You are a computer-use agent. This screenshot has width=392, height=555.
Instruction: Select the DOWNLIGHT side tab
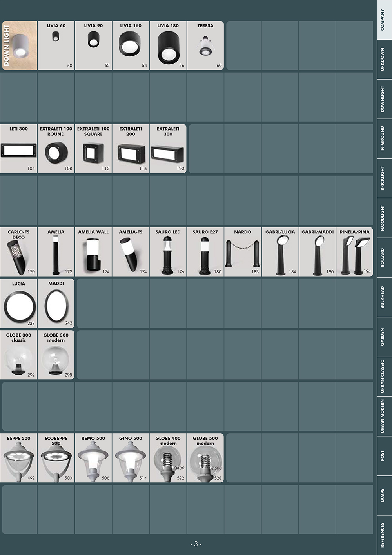(x=384, y=99)
